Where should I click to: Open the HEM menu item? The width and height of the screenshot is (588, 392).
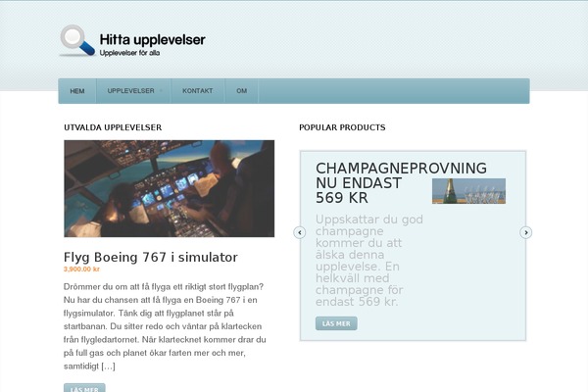tap(77, 91)
